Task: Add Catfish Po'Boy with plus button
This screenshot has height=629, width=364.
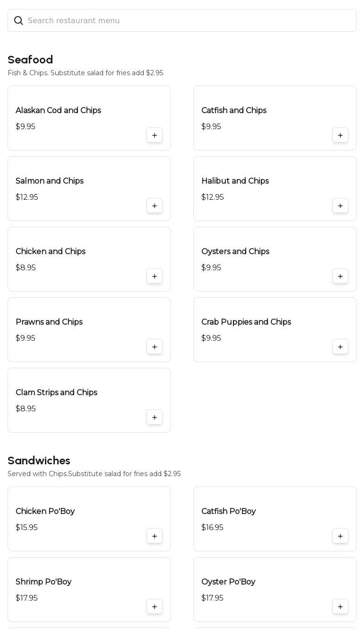Action: [x=340, y=536]
